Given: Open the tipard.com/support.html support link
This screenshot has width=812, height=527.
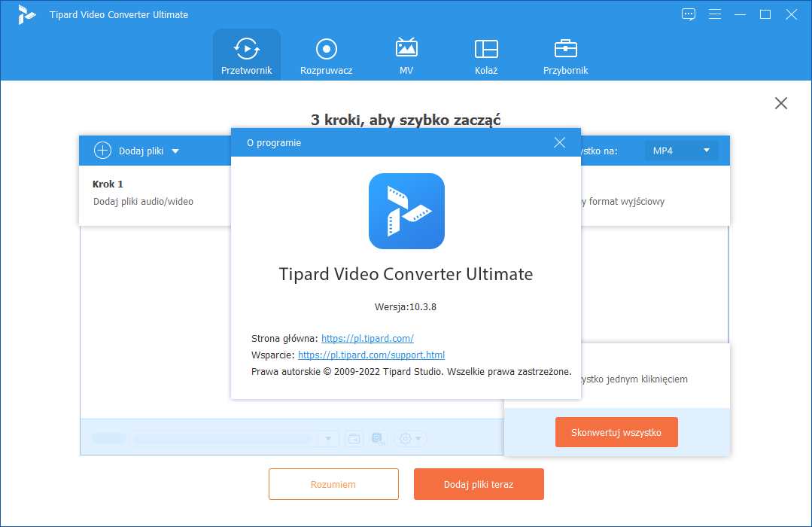Looking at the screenshot, I should point(371,355).
